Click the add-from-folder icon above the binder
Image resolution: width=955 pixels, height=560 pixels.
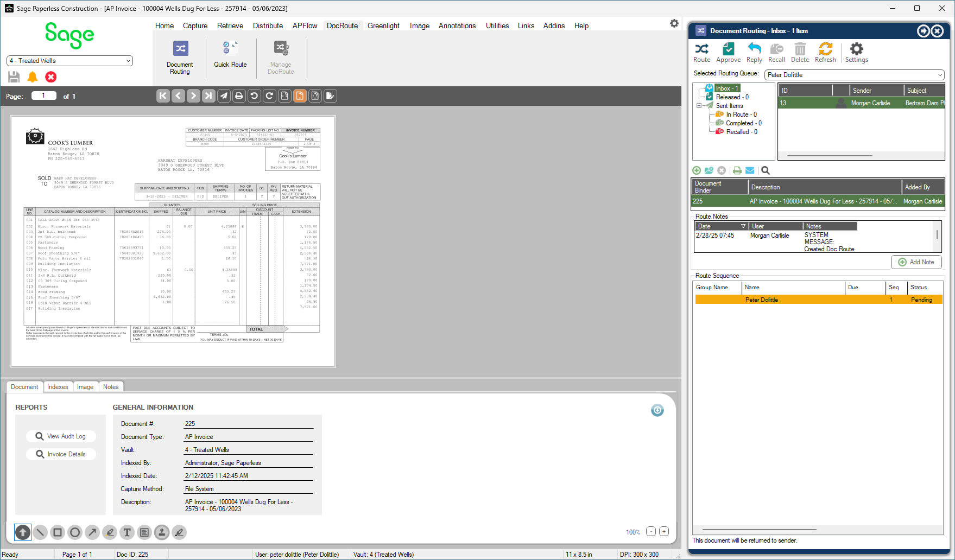(x=709, y=170)
